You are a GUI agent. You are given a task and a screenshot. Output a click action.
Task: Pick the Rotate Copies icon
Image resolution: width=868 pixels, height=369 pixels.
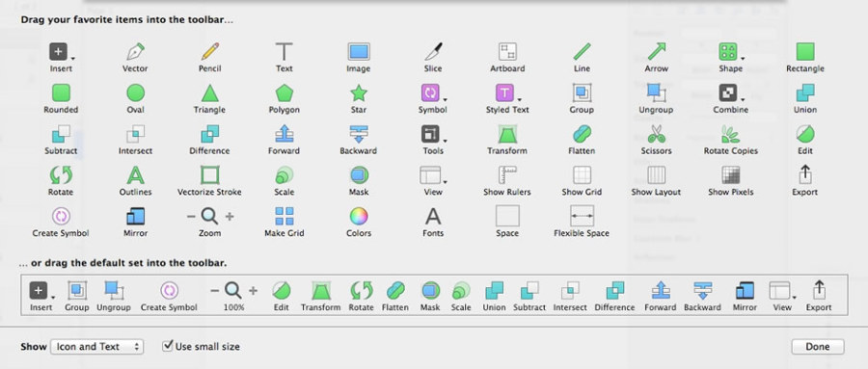pyautogui.click(x=730, y=134)
